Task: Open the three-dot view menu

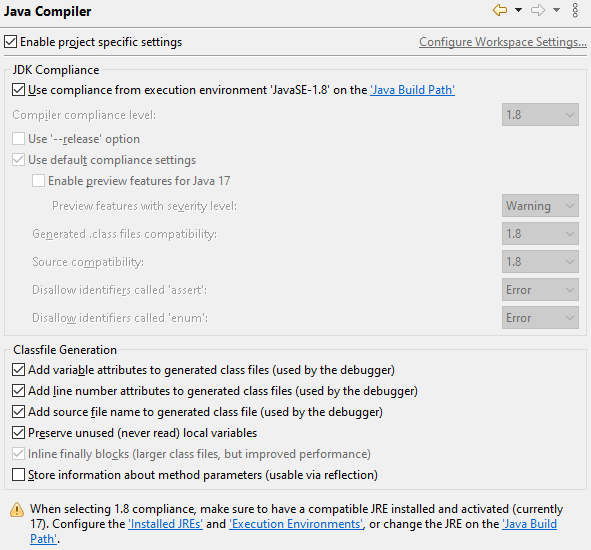Action: click(x=575, y=10)
